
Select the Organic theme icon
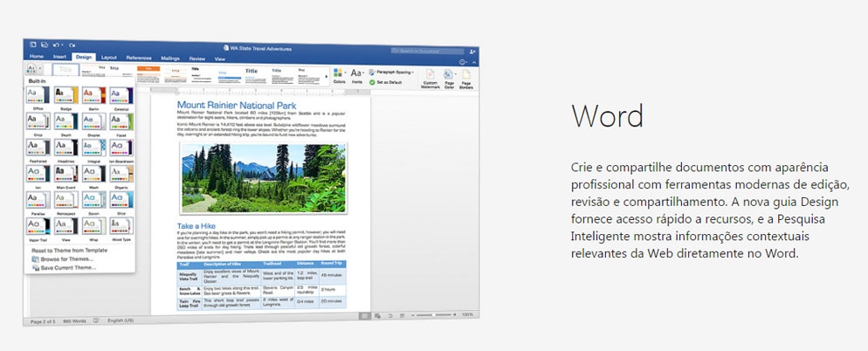click(x=121, y=173)
